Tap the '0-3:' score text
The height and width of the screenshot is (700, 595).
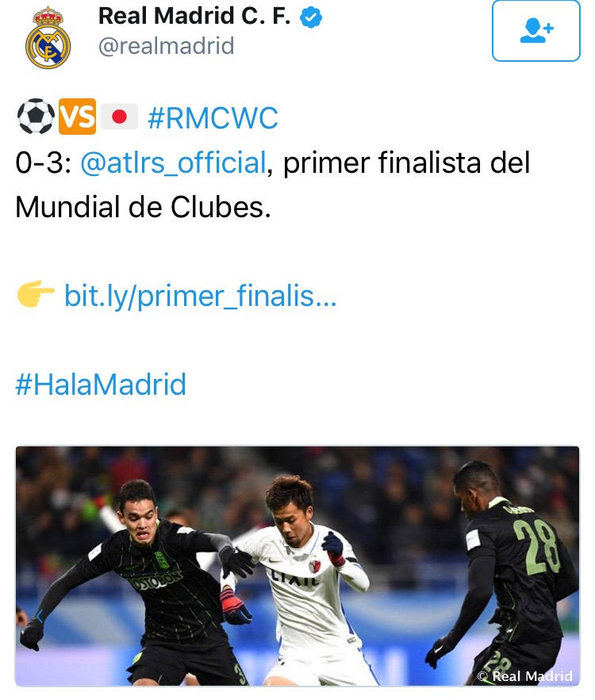pyautogui.click(x=44, y=162)
